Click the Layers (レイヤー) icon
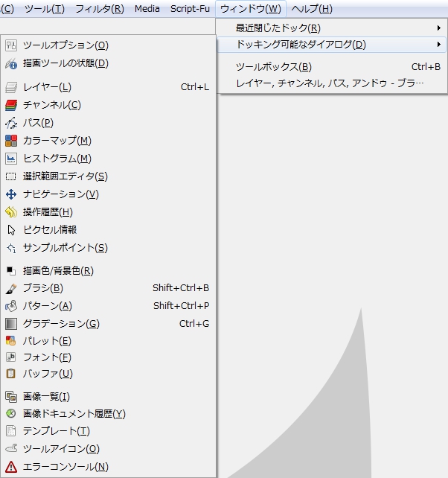Screen dimensions: 448x478 [11, 87]
